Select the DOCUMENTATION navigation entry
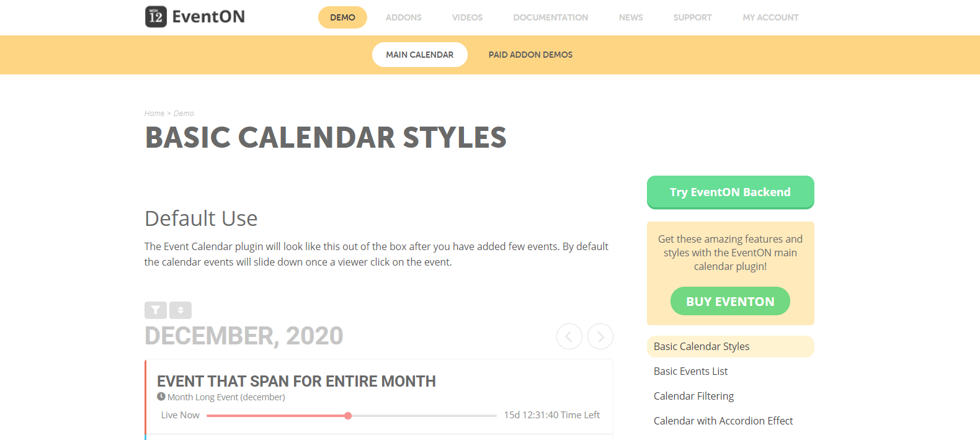 [550, 17]
